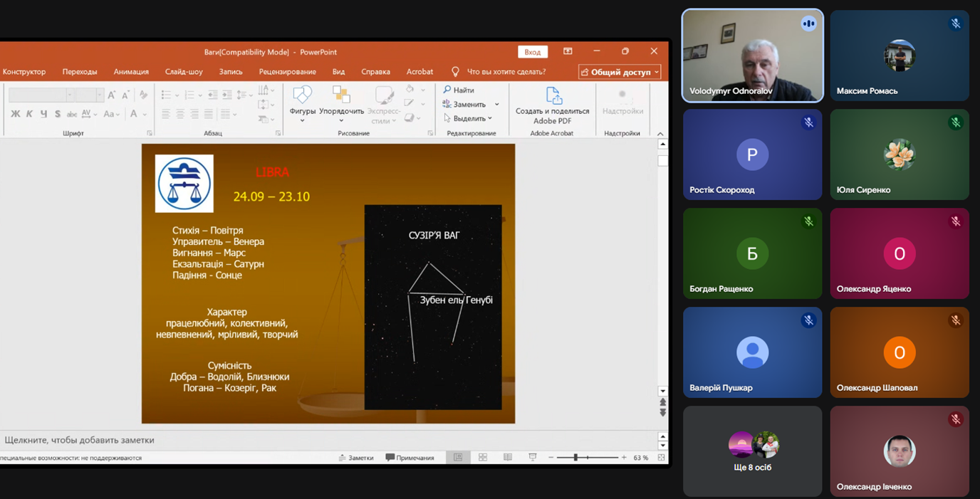Start slideshow from status bar icon

533,458
